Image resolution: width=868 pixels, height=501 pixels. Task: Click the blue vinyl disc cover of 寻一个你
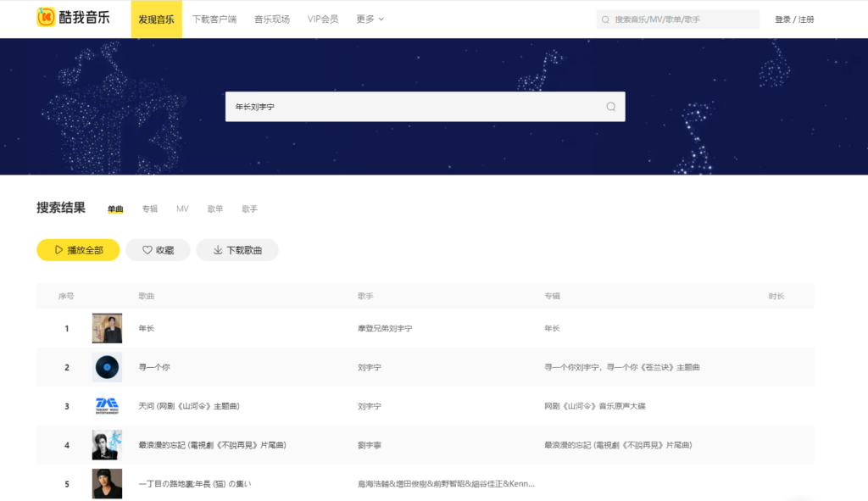[x=107, y=367]
